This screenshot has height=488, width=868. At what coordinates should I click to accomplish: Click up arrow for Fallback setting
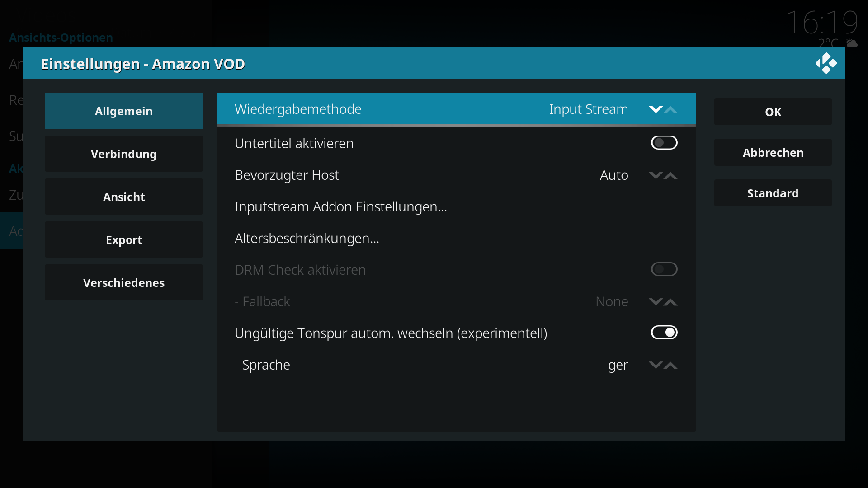[x=671, y=302]
